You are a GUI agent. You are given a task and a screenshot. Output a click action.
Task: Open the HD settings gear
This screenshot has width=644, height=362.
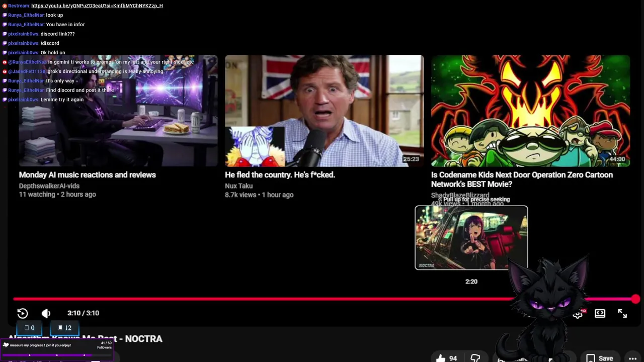pyautogui.click(x=579, y=314)
